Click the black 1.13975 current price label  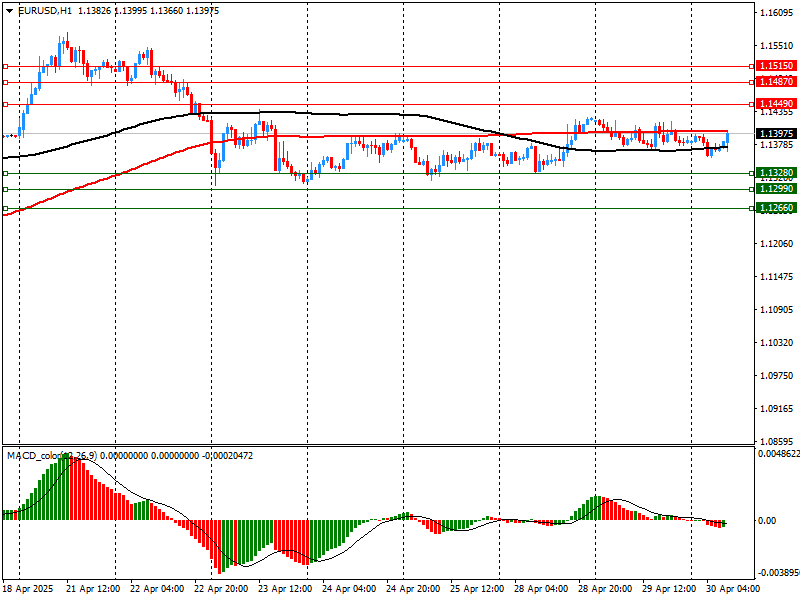(x=776, y=134)
